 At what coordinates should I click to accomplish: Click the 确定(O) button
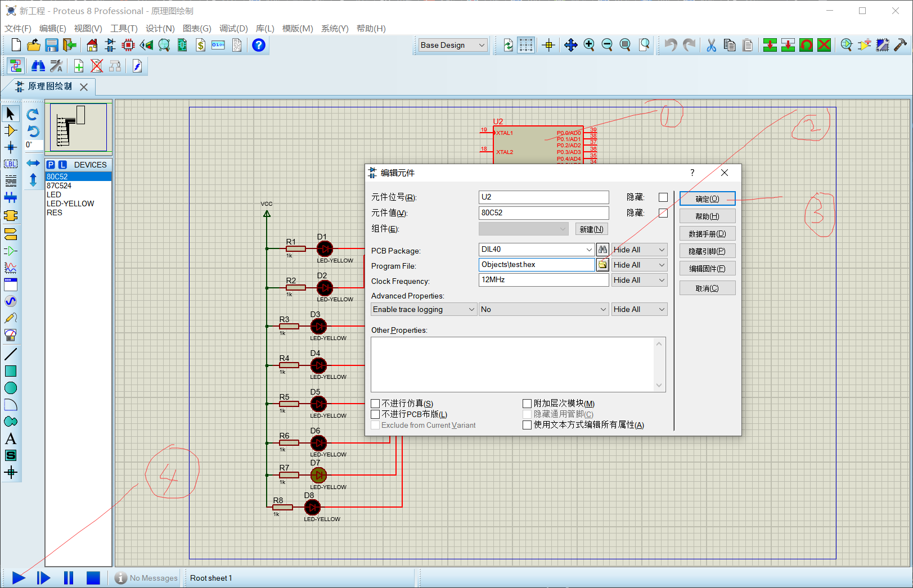coord(707,199)
